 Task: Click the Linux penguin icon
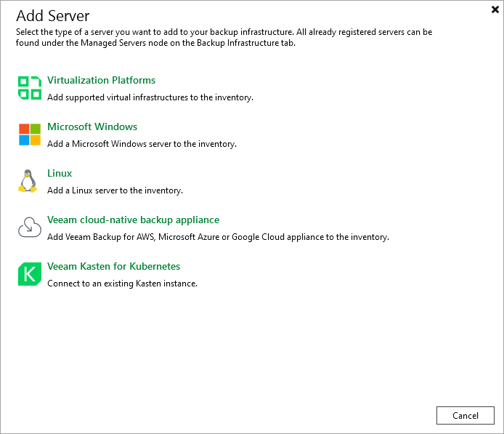[x=28, y=181]
